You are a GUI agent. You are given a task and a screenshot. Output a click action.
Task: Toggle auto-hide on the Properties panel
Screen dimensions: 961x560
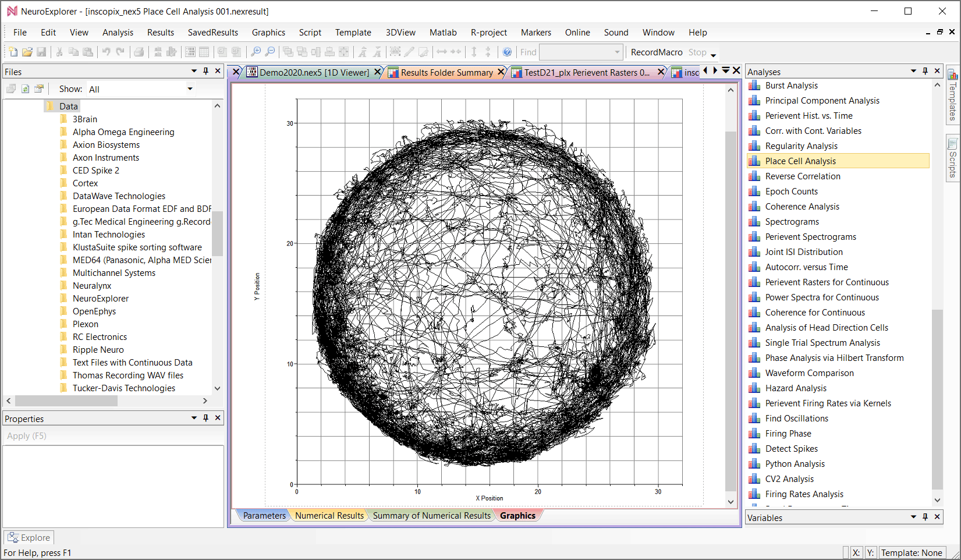205,418
